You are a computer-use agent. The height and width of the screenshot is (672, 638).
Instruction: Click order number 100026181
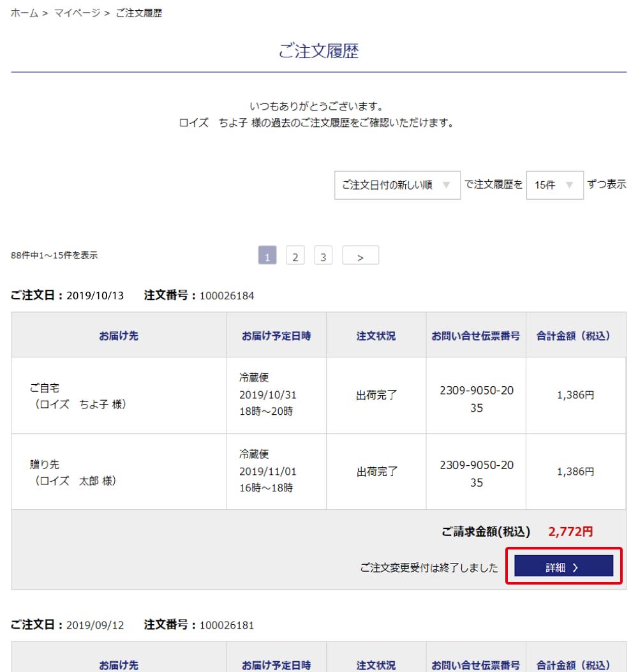[x=226, y=625]
